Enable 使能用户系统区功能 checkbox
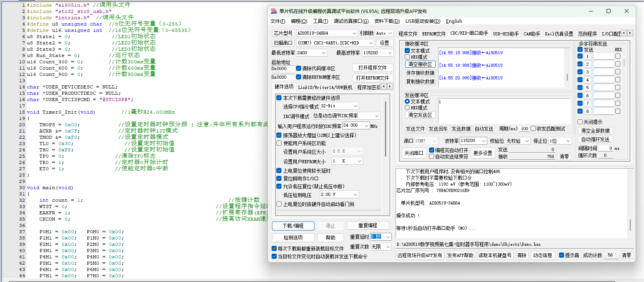 click(x=279, y=143)
